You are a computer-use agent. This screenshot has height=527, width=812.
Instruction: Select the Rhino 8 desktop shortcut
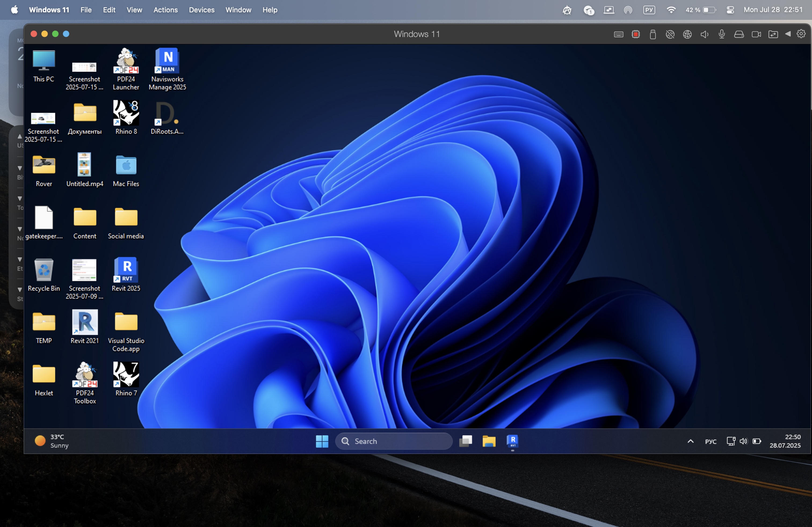(x=126, y=118)
